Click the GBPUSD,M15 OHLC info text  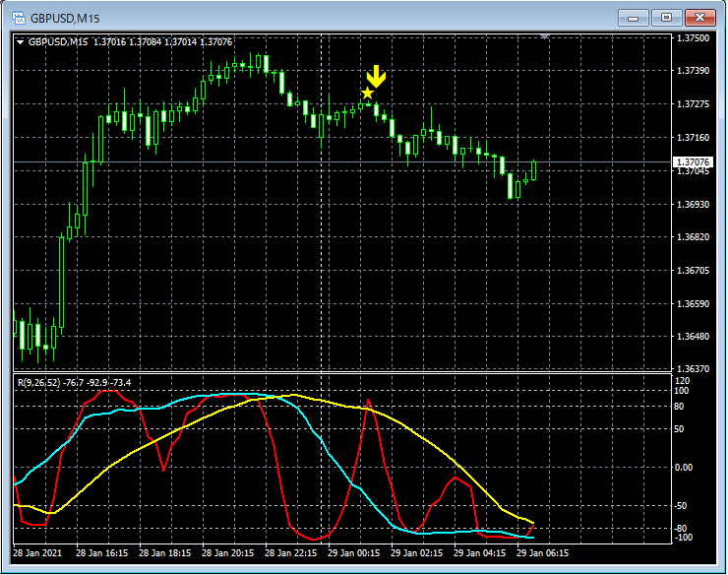click(x=130, y=41)
